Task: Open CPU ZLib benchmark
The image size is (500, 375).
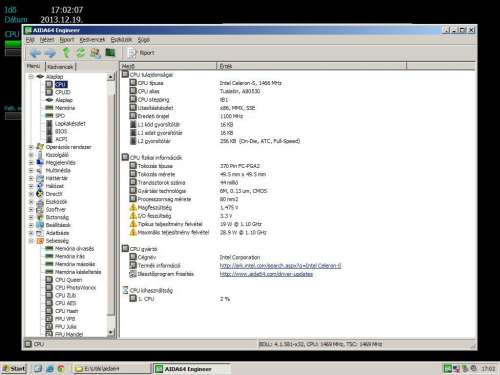Action: [65, 296]
